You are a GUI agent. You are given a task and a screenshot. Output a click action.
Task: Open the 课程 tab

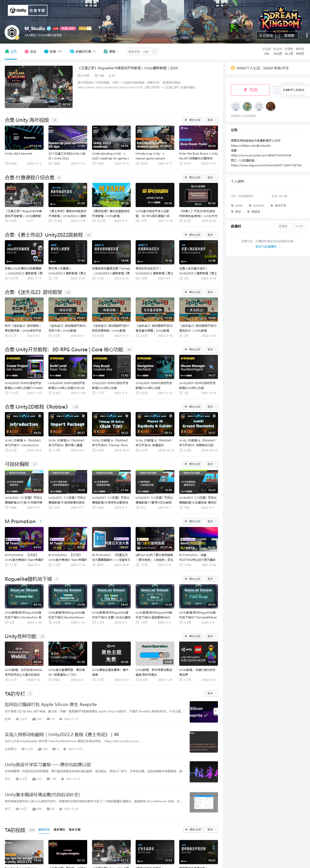pyautogui.click(x=111, y=51)
